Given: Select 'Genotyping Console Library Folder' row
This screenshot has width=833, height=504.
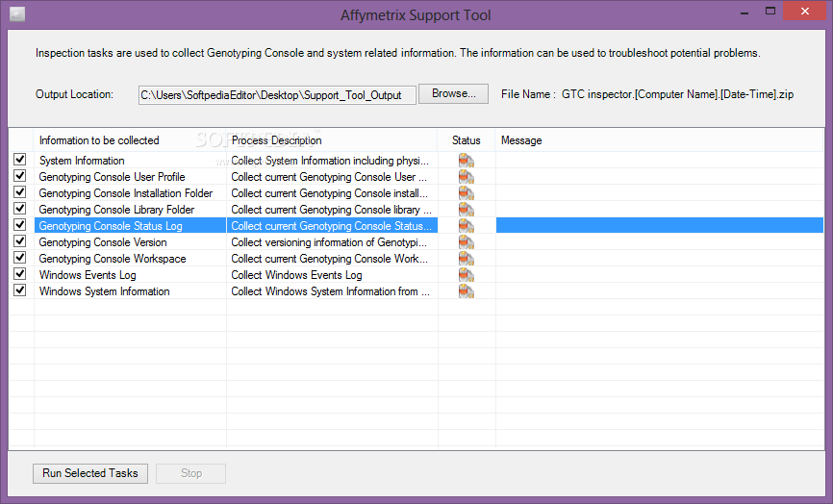Looking at the screenshot, I should coord(117,210).
